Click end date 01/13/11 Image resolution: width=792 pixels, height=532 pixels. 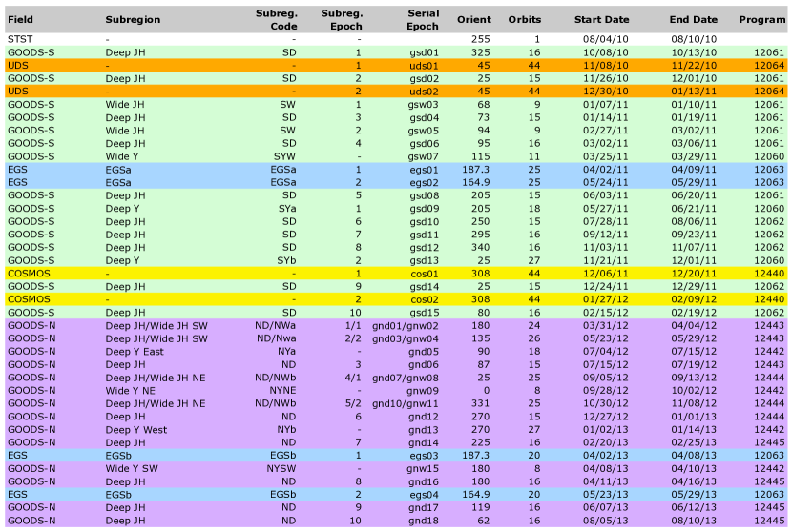[x=694, y=92]
